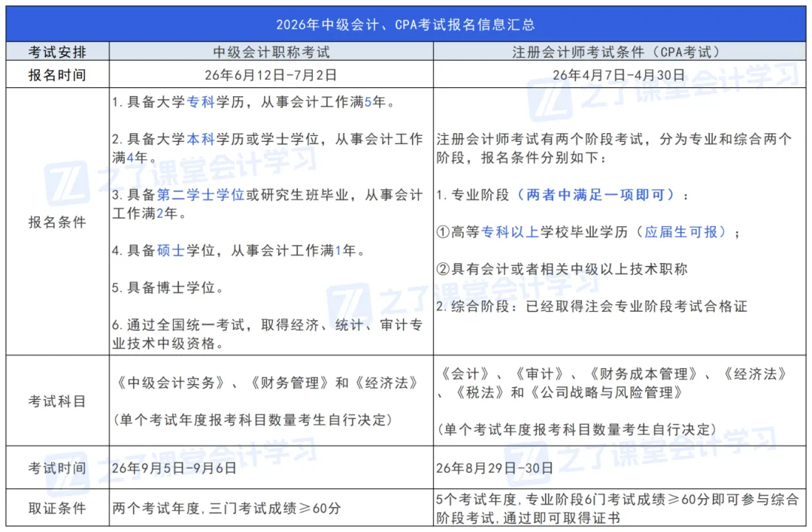
Task: Click the 考试科目 row label
Action: click(x=57, y=401)
